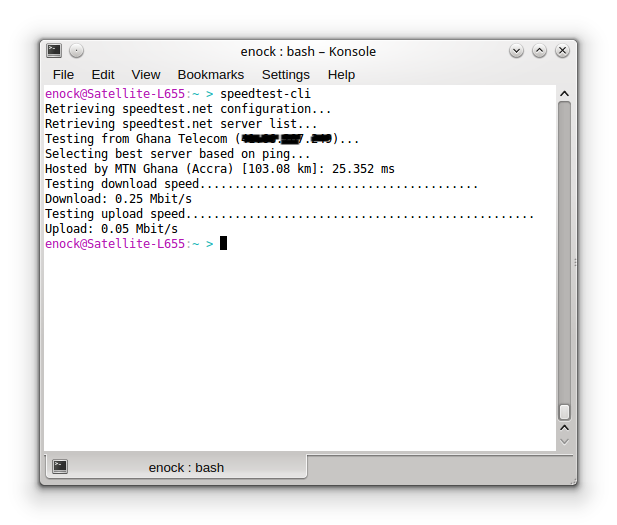The width and height of the screenshot is (617, 525).
Task: Click the terminal prompt at the cursor
Action: pyautogui.click(x=224, y=243)
